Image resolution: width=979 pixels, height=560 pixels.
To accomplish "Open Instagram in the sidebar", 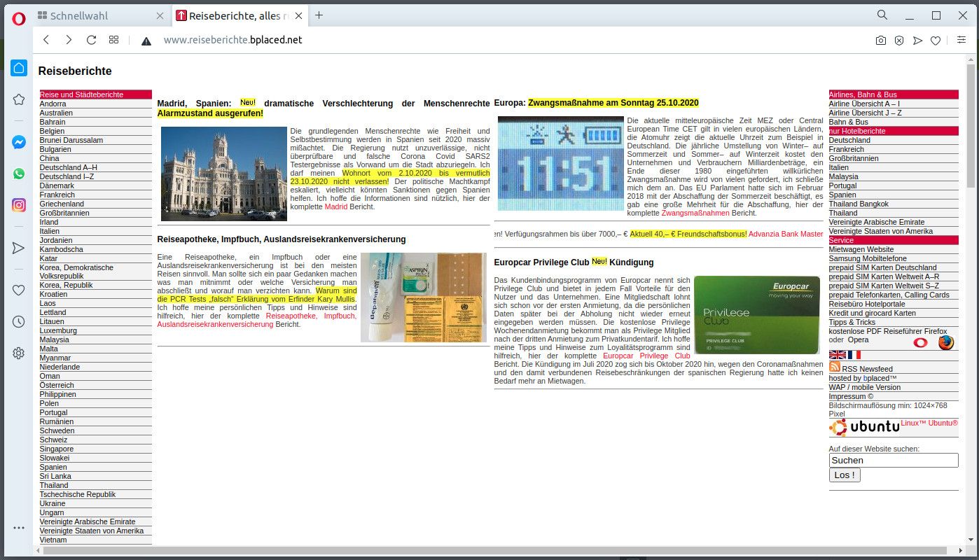I will coord(19,205).
